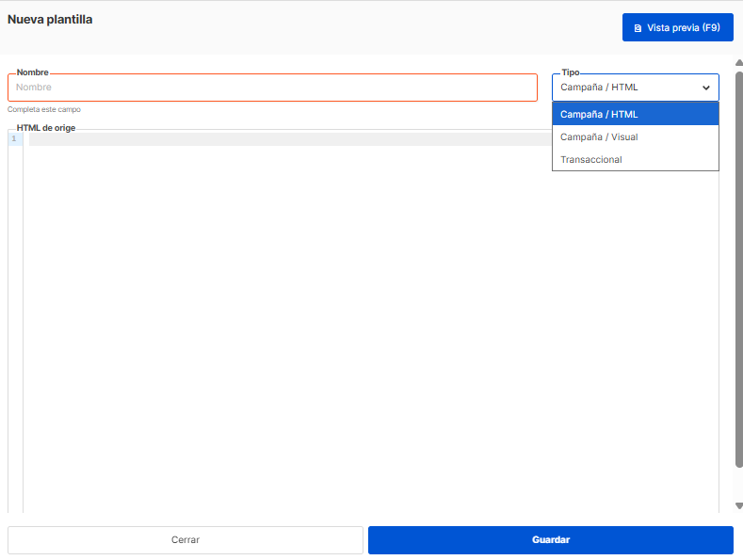Focus the Nombre text field
Image resolution: width=743 pixels, height=560 pixels.
point(272,88)
